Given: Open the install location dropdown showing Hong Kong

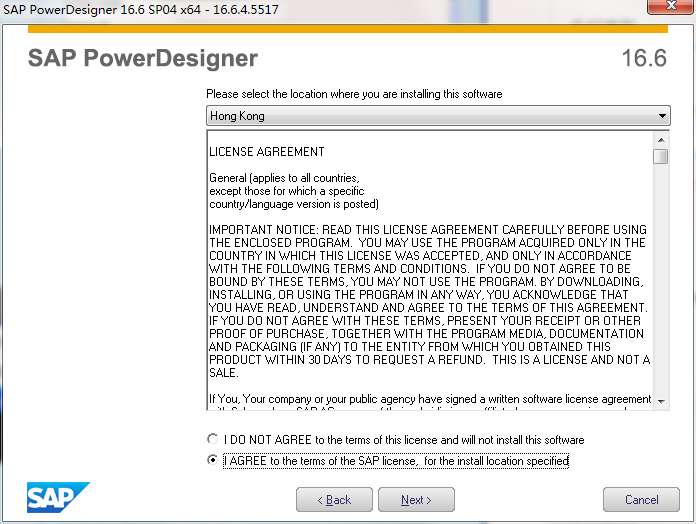Looking at the screenshot, I should (x=438, y=116).
